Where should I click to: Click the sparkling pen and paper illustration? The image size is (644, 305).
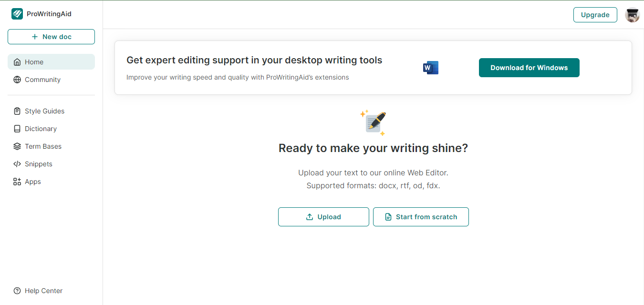[373, 122]
